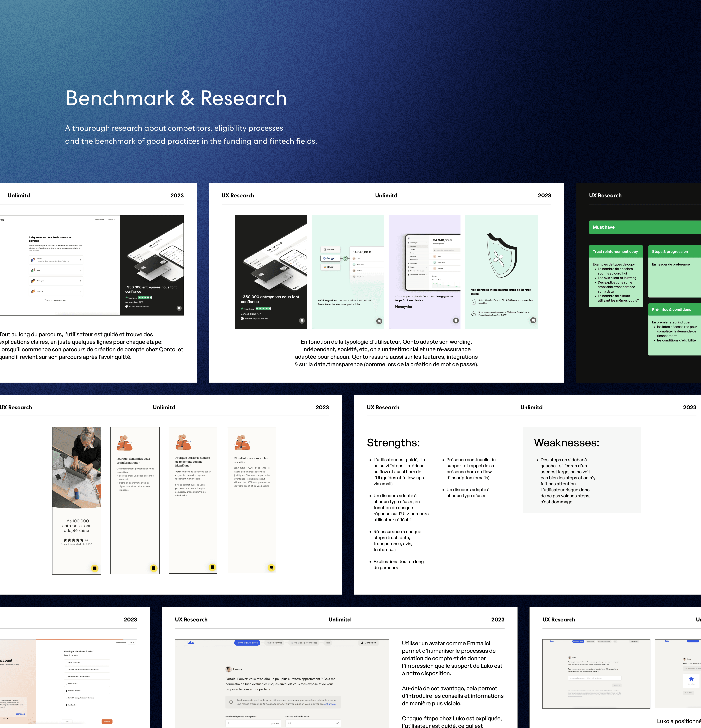Select the Ancien contrat step tab
The height and width of the screenshot is (728, 701).
[274, 643]
